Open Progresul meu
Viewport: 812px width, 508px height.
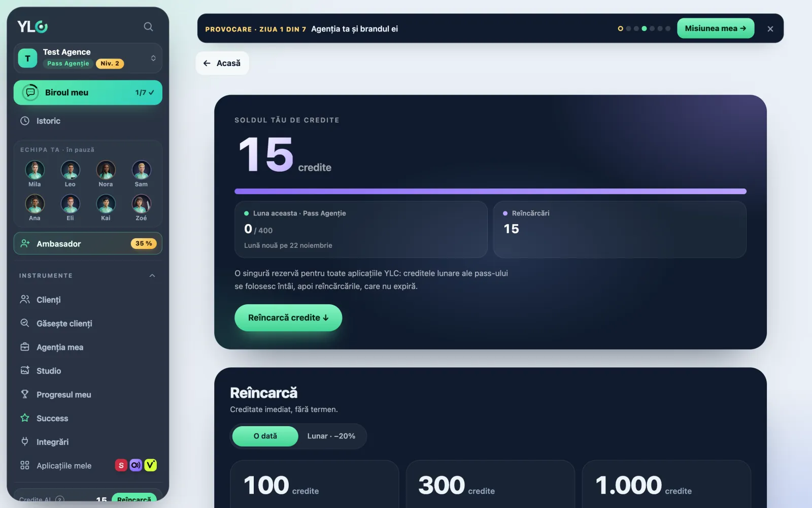pos(88,395)
